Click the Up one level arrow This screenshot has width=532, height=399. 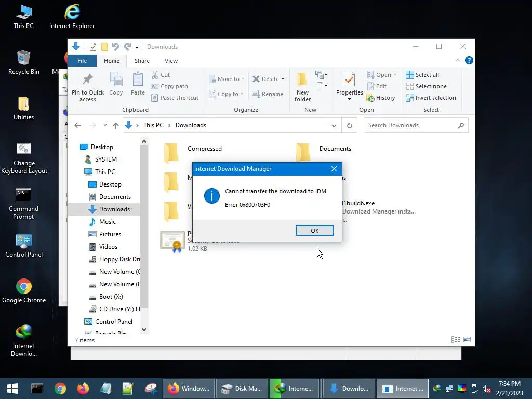tap(116, 125)
